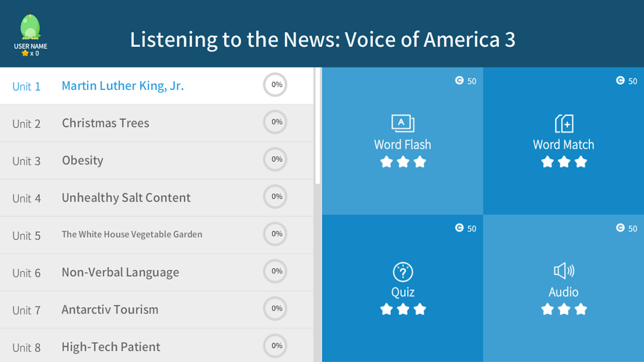644x362 pixels.
Task: Click progress circle for Christmas Trees
Action: (x=275, y=122)
